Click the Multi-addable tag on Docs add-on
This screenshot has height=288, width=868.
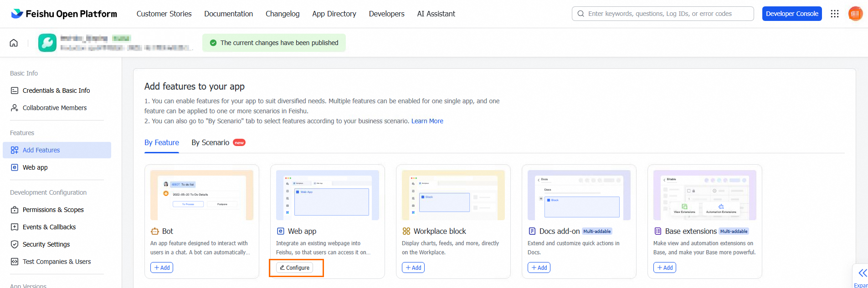[597, 231]
